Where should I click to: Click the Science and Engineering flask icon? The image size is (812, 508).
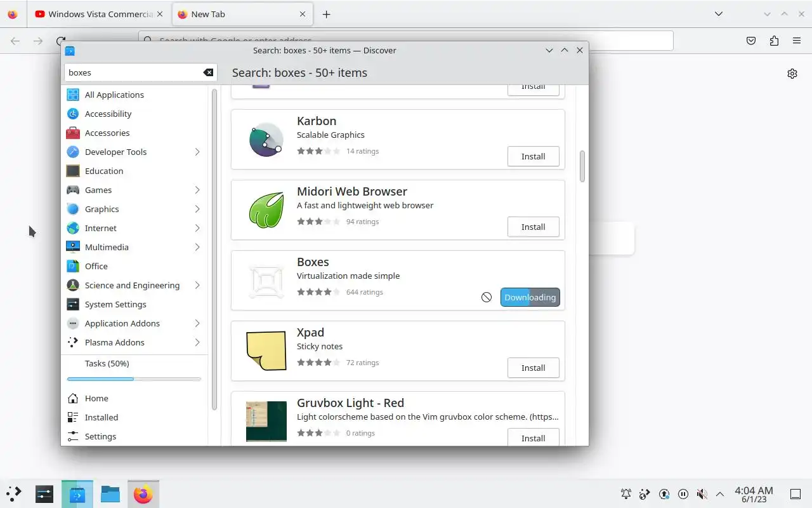pos(73,285)
